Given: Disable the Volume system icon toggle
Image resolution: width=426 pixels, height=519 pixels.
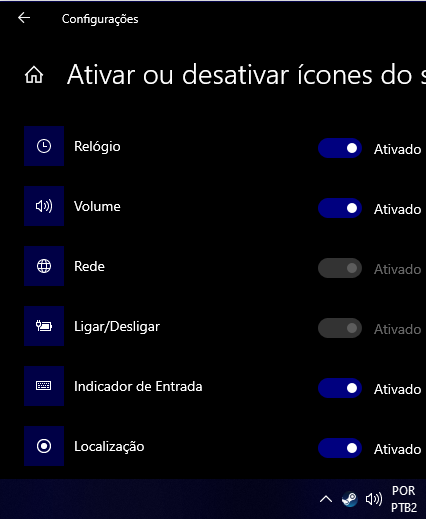Looking at the screenshot, I should coord(340,208).
